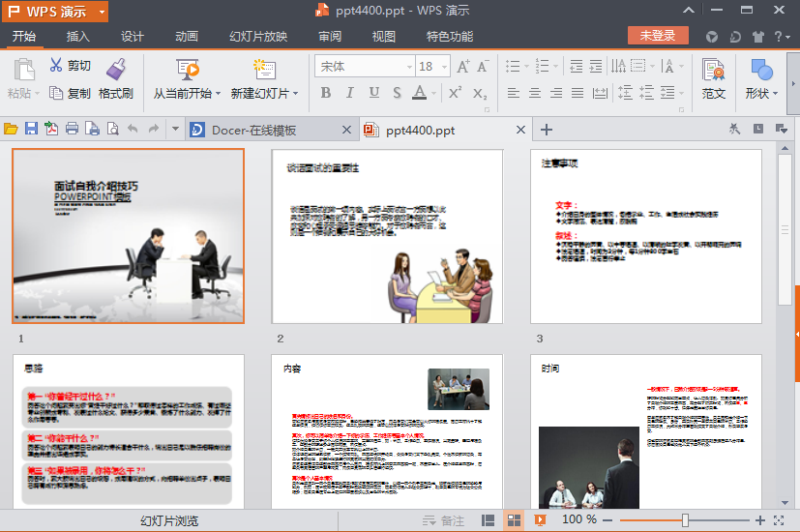Click the save icon in quick access bar
Image resolution: width=800 pixels, height=532 pixels.
[31, 130]
